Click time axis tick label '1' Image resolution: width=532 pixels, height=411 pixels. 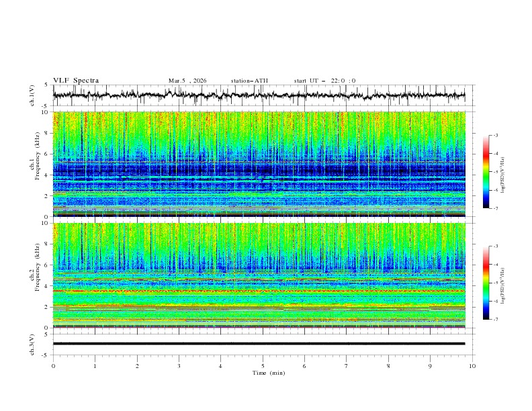(95, 366)
